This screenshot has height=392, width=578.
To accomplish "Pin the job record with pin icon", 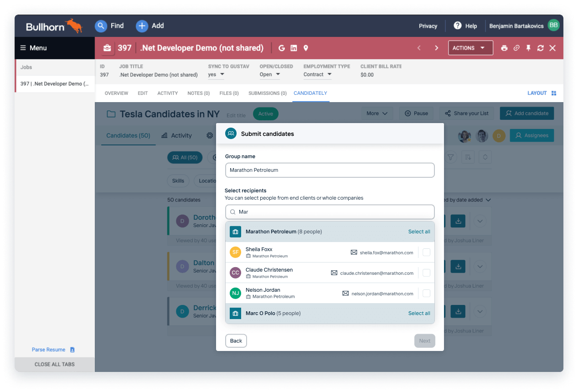I will (528, 48).
